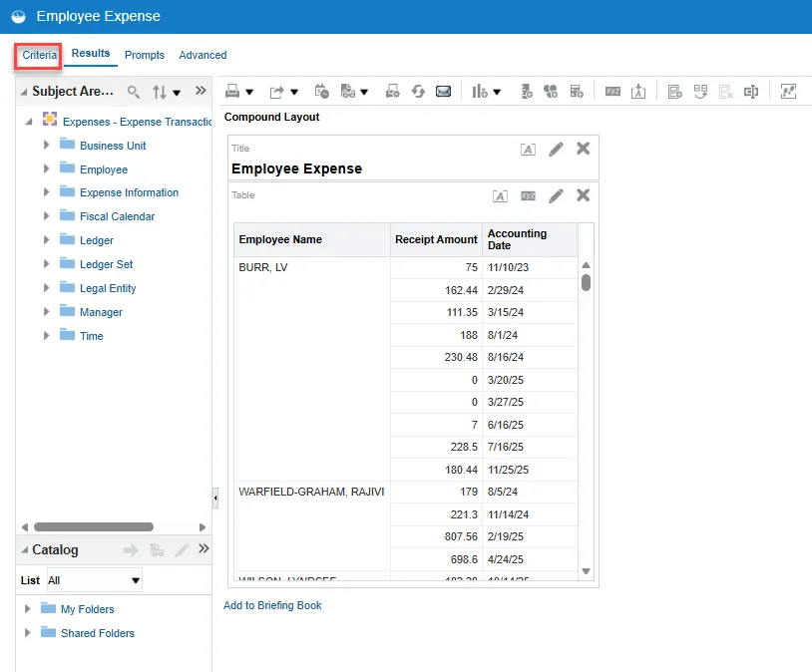Click the XYZ properties icon in Table view

(529, 196)
